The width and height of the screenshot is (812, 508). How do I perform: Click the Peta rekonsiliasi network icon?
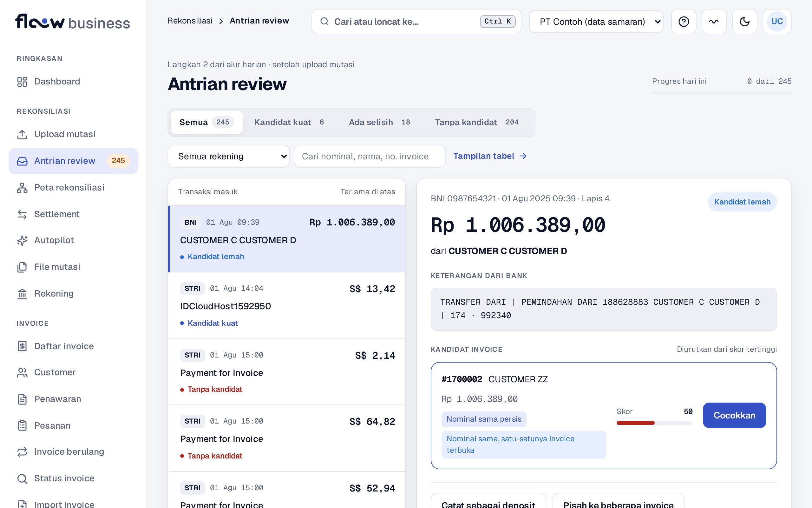coord(22,188)
